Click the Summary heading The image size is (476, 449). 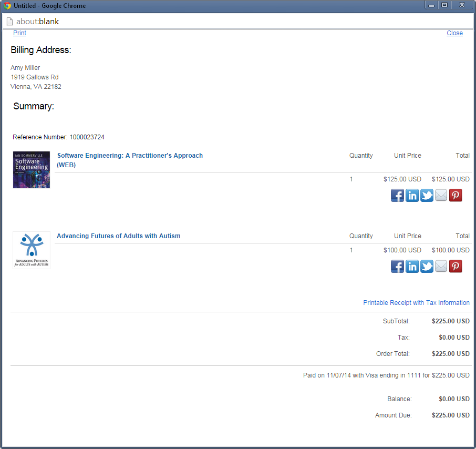(34, 106)
